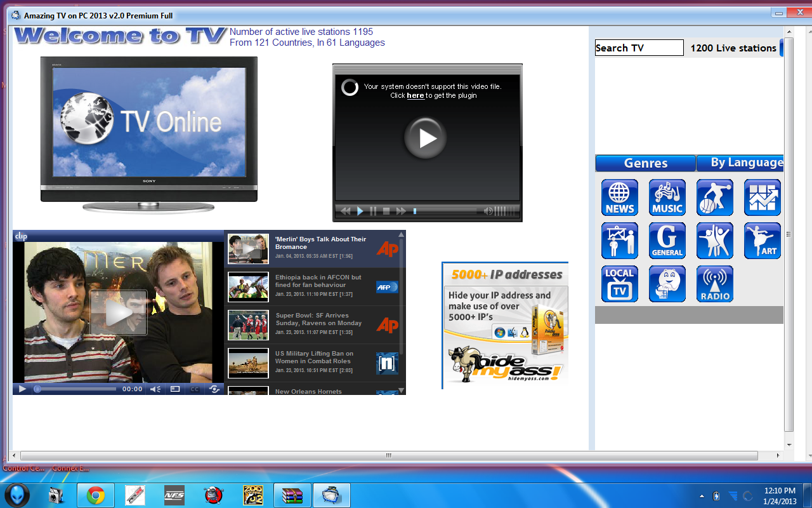
Task: Click the Welcome to TV logo
Action: click(x=120, y=36)
